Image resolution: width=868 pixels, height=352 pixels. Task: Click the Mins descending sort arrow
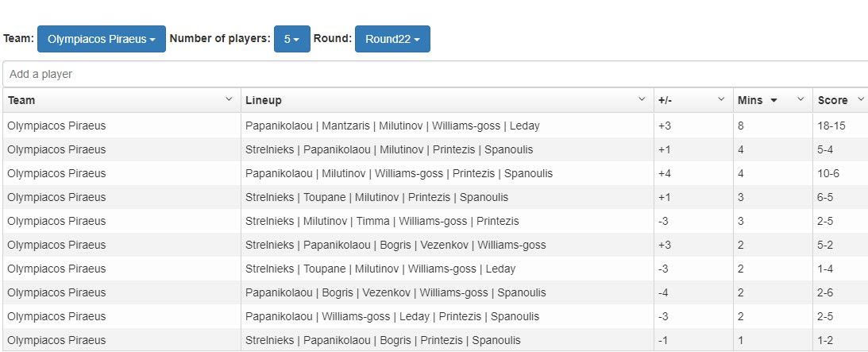(774, 100)
